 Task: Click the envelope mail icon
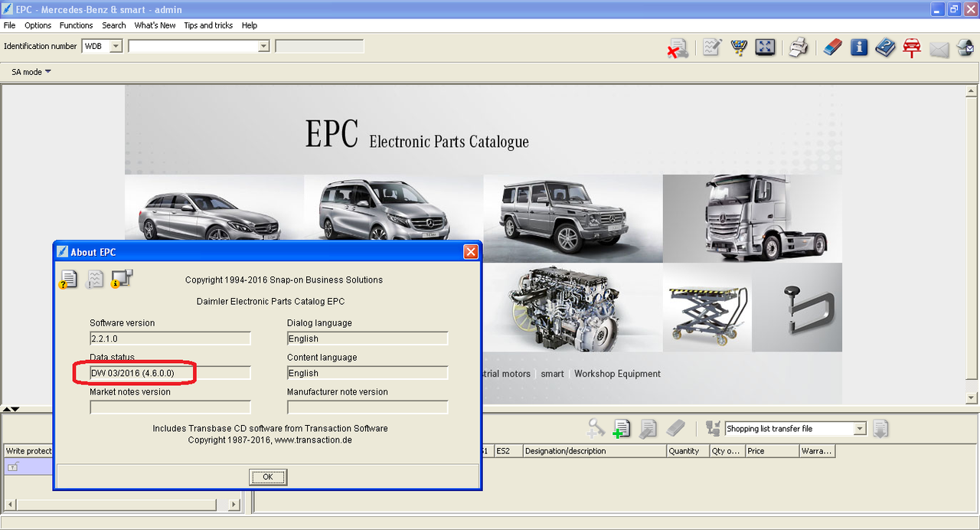pyautogui.click(x=939, y=50)
